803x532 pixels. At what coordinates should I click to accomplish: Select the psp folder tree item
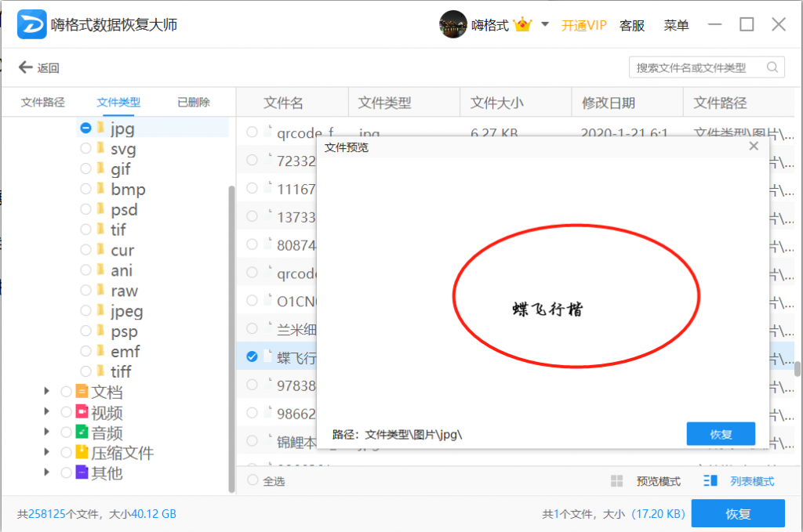point(124,331)
